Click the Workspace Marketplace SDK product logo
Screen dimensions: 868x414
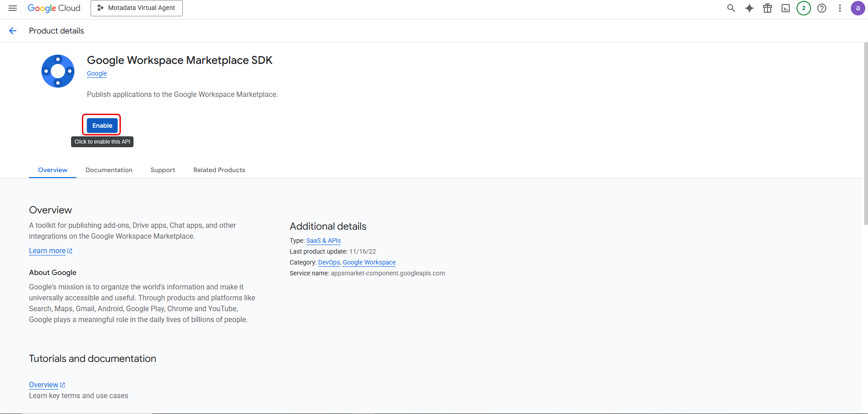click(x=57, y=71)
